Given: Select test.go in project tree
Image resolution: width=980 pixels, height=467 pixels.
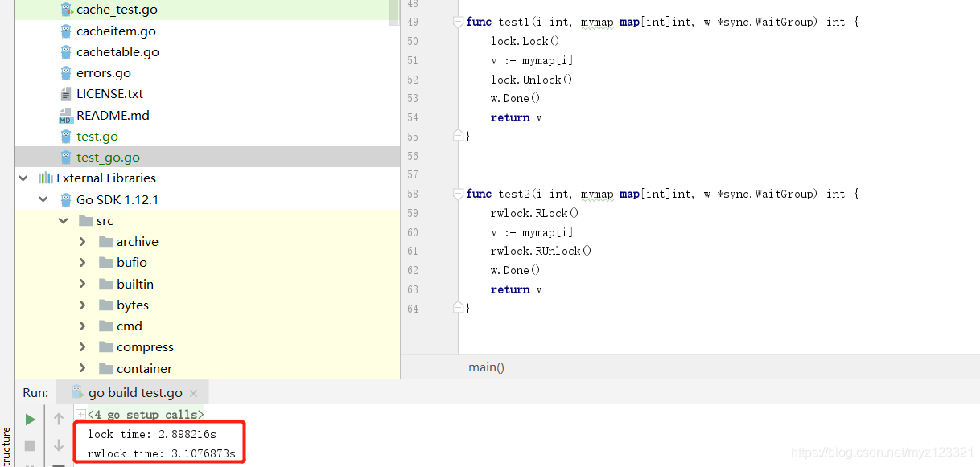Looking at the screenshot, I should [x=97, y=136].
